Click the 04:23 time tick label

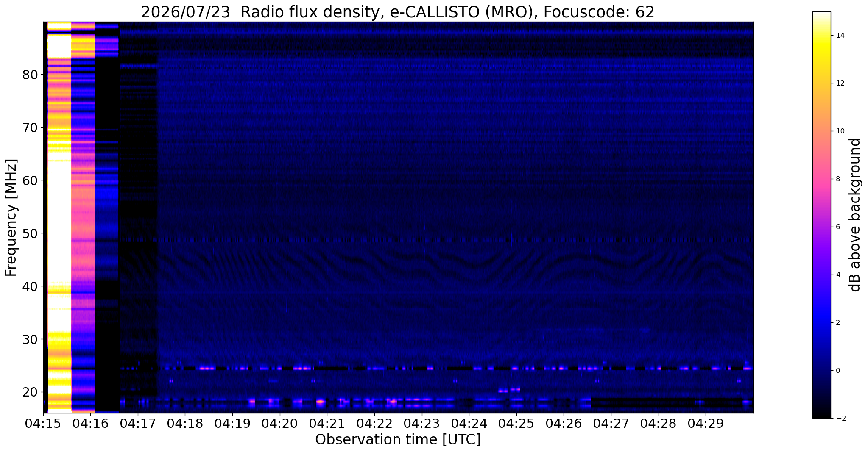421,424
